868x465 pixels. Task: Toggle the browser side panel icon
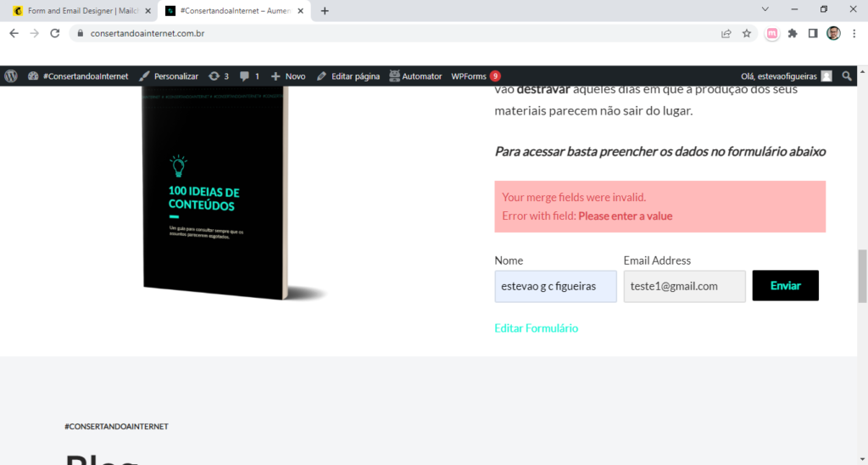tap(813, 33)
